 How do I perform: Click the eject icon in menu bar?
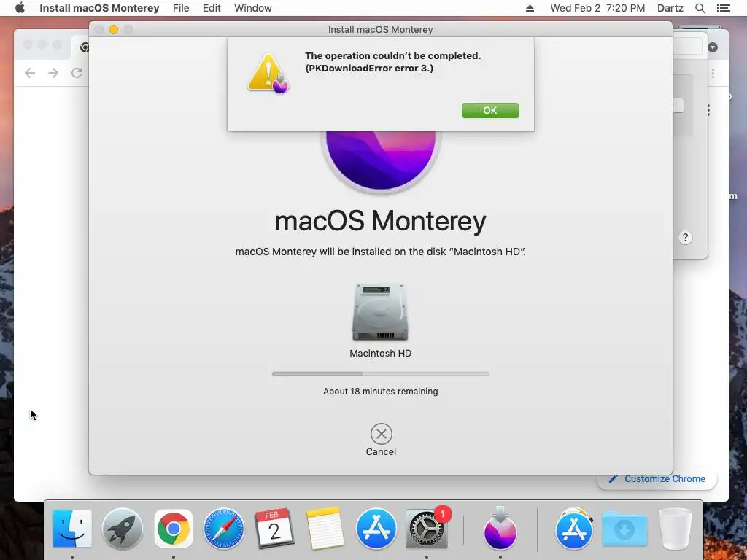pyautogui.click(x=530, y=8)
